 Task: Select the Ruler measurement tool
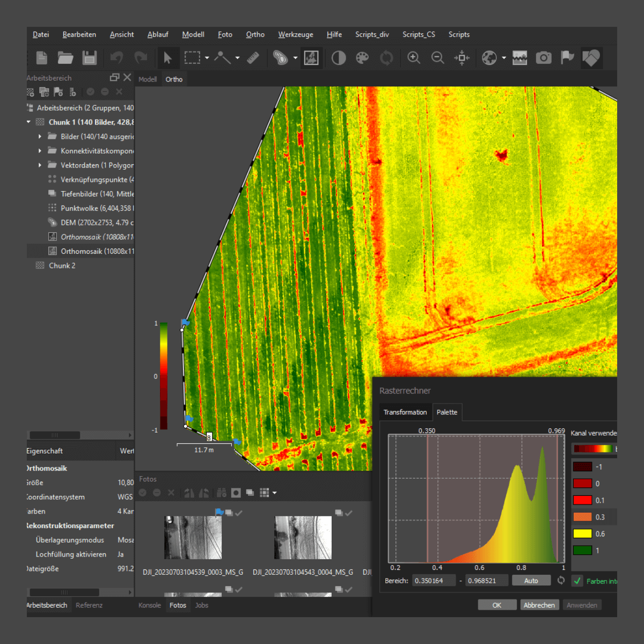253,57
